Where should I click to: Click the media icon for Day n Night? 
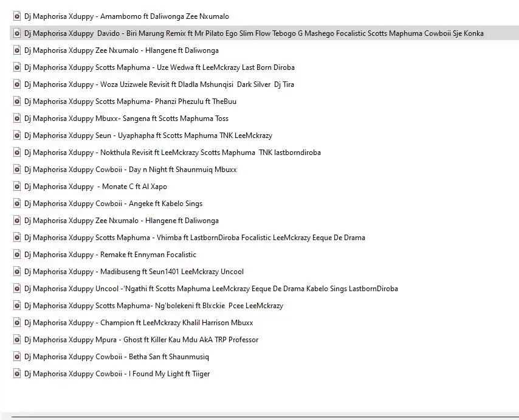[17, 169]
